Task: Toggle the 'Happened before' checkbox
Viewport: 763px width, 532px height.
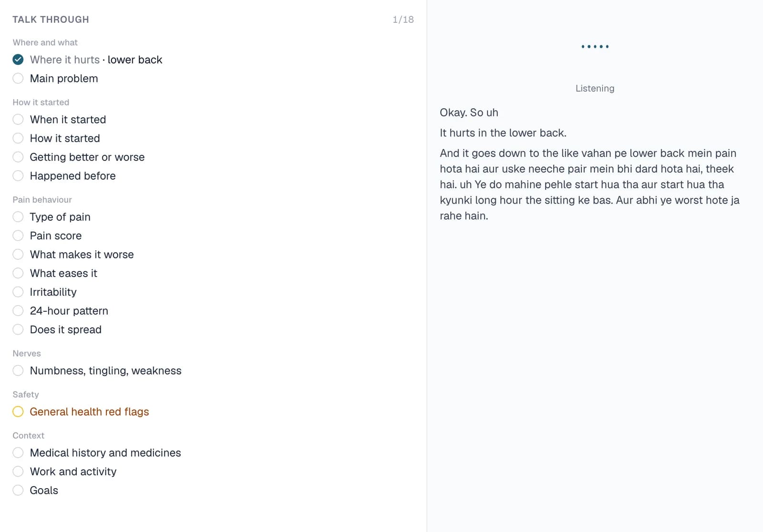Action: 18,175
